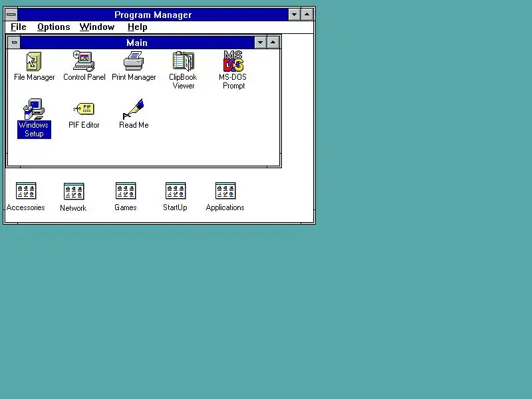Click the 'MS-DOS Prompt' label text
532x399 pixels.
pos(233,81)
